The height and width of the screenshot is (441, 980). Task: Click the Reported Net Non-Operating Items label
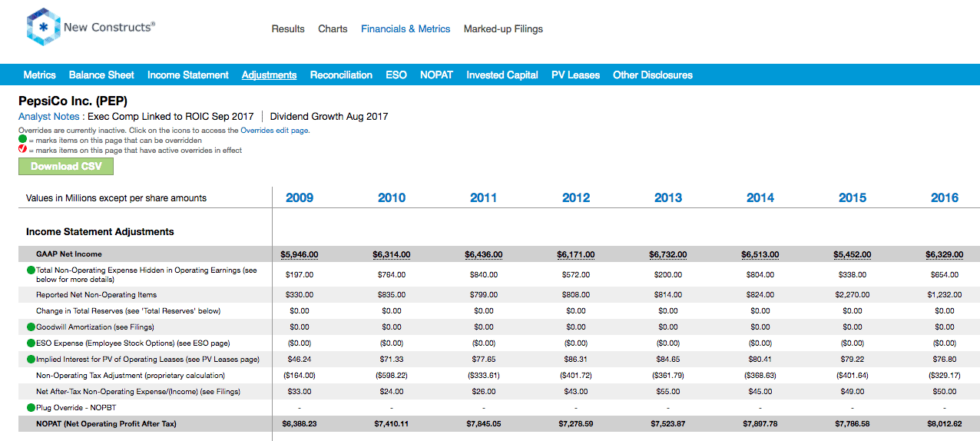pos(96,295)
